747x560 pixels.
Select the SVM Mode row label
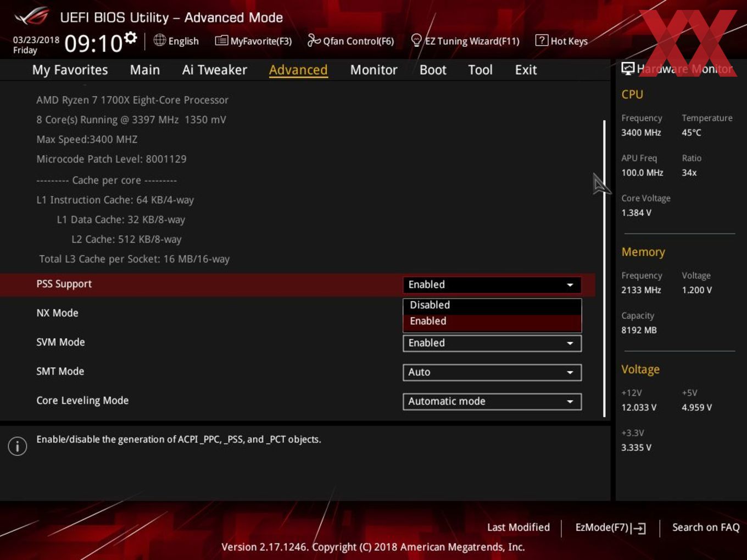click(x=60, y=342)
